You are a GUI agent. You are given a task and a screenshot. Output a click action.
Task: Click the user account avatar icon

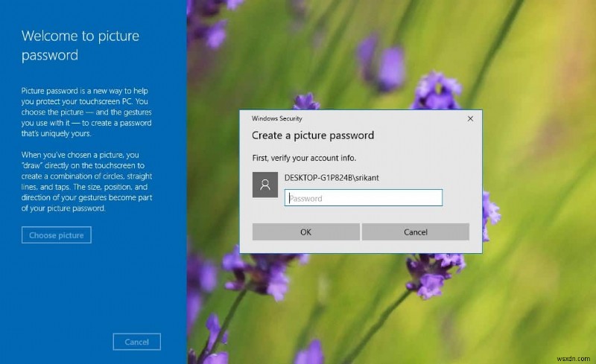(265, 185)
